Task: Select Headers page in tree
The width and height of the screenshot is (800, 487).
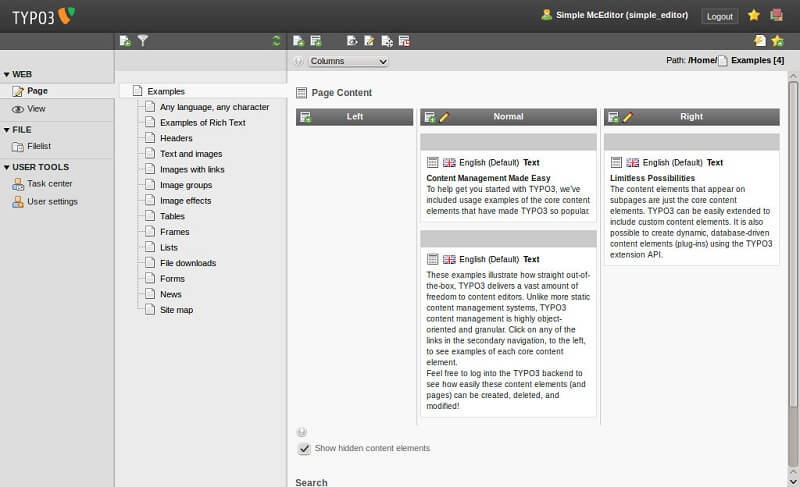Action: (x=176, y=138)
